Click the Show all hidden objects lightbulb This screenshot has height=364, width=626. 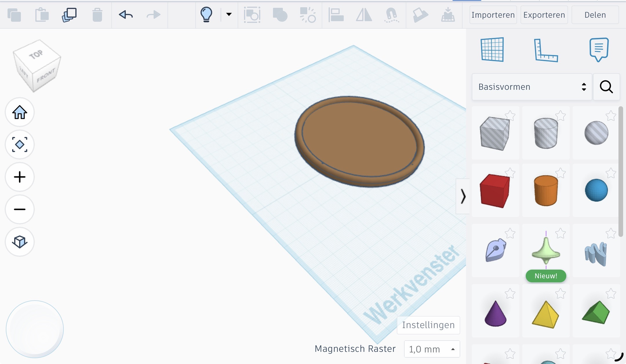pos(206,15)
